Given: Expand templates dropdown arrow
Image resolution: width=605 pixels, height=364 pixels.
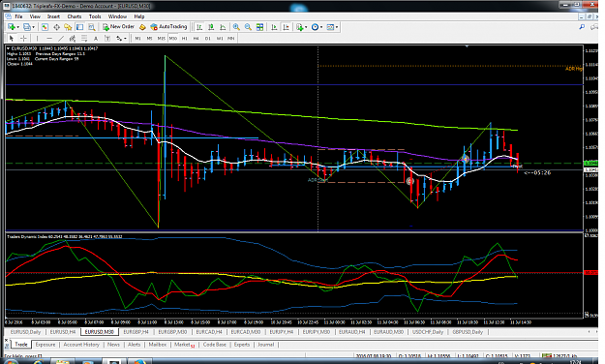Looking at the screenshot, I should tap(337, 27).
